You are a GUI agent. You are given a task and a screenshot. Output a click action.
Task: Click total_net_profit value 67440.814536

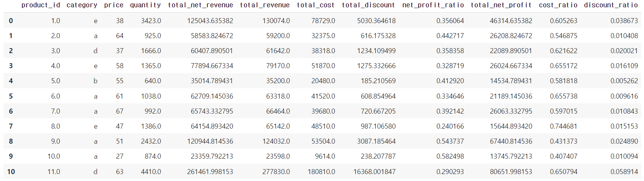(511, 141)
